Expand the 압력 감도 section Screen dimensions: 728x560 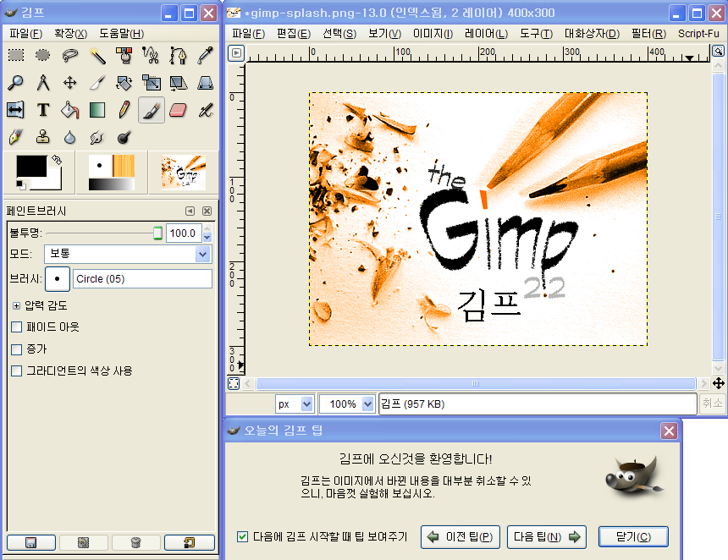click(17, 305)
